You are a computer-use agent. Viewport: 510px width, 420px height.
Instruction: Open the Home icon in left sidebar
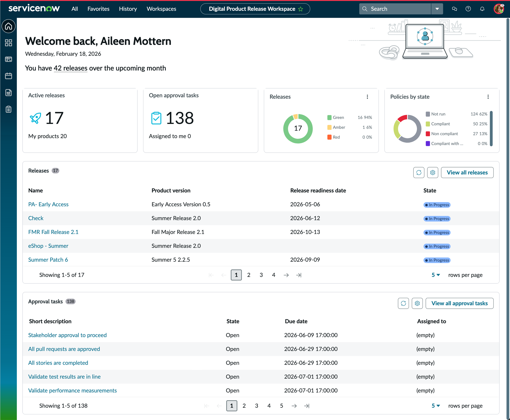click(x=9, y=26)
